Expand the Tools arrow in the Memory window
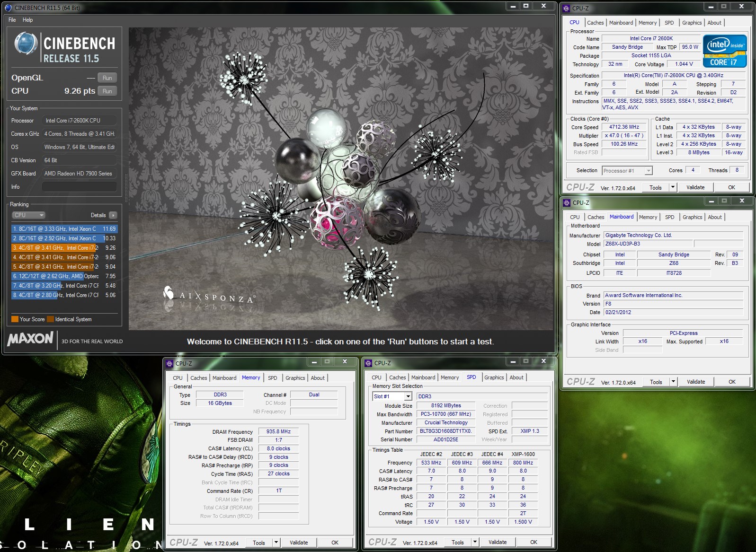The height and width of the screenshot is (552, 756). pyautogui.click(x=276, y=543)
